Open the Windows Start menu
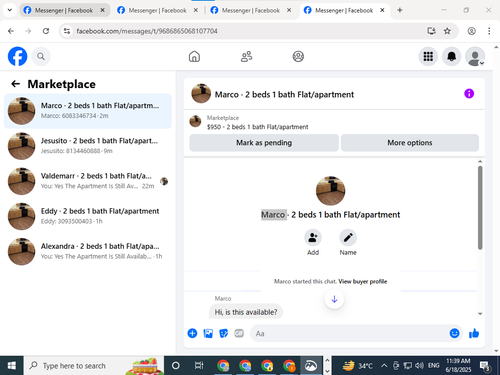 tap(12, 366)
